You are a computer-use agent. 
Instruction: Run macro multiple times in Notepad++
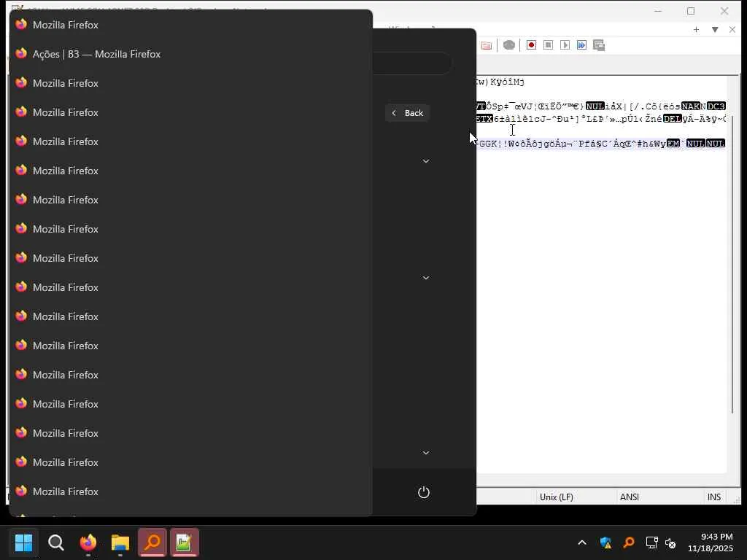581,45
